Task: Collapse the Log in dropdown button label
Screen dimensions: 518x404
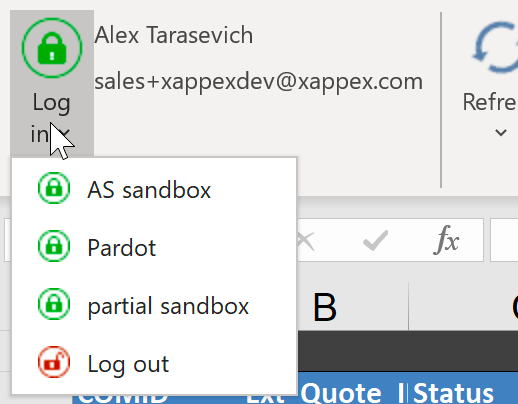Action: coord(51,118)
